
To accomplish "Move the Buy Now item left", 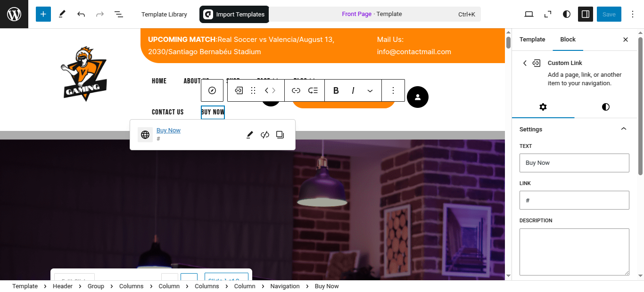I will point(266,90).
